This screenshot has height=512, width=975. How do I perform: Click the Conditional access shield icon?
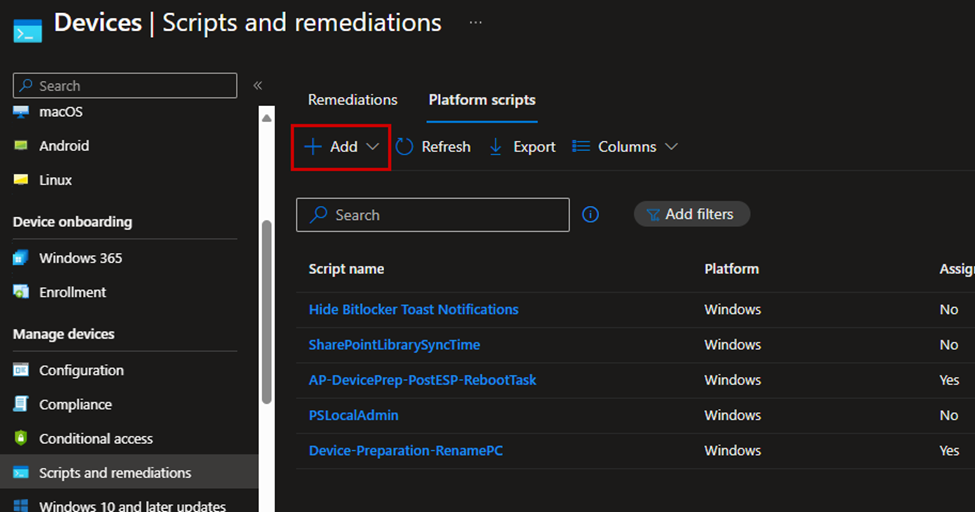tap(21, 438)
